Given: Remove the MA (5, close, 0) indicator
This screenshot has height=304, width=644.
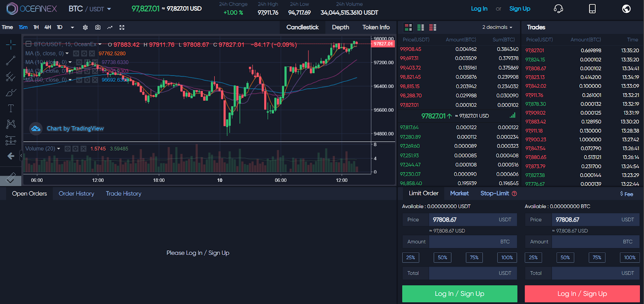Looking at the screenshot, I should click(92, 54).
